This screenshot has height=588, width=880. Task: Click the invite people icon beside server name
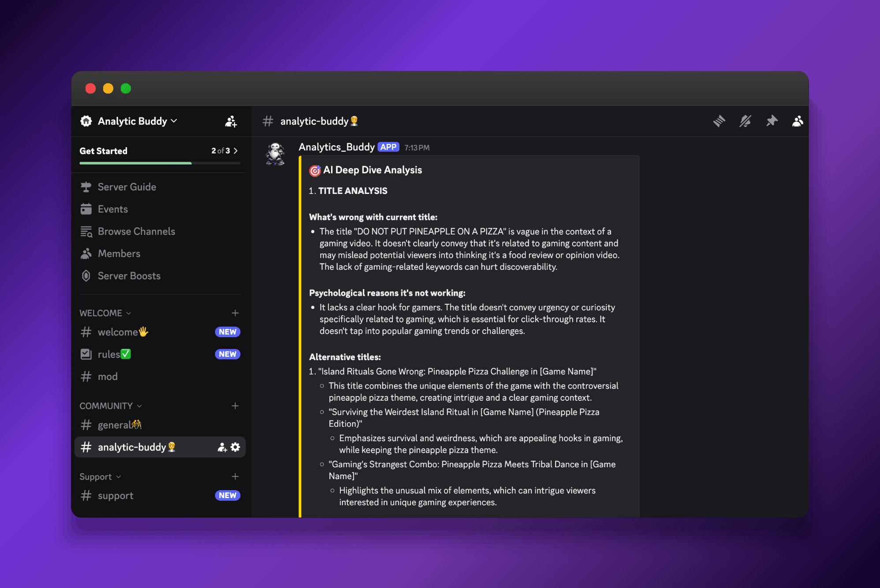[231, 121]
